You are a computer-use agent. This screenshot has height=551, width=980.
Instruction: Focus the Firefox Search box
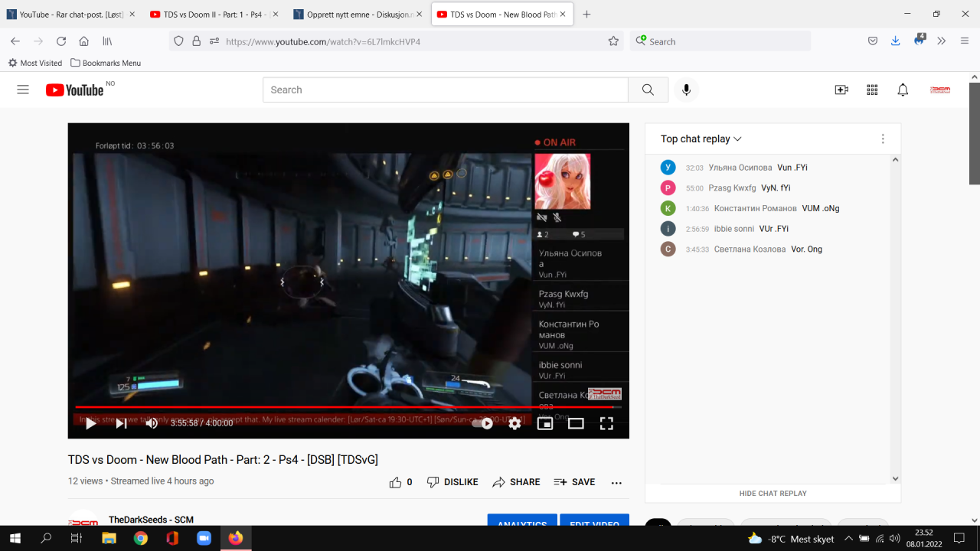coord(720,41)
